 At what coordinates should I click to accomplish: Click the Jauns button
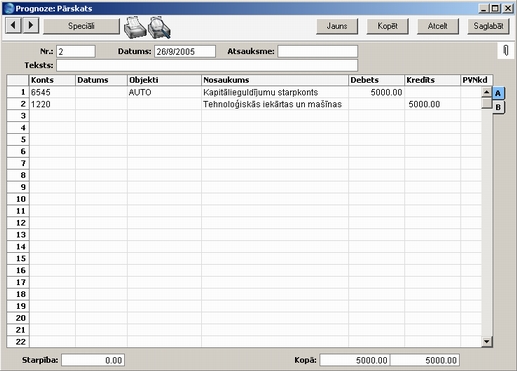(337, 26)
